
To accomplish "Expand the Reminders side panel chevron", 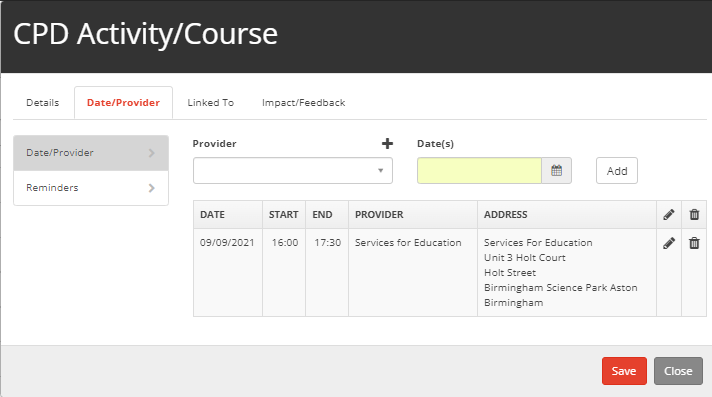I will pos(152,188).
